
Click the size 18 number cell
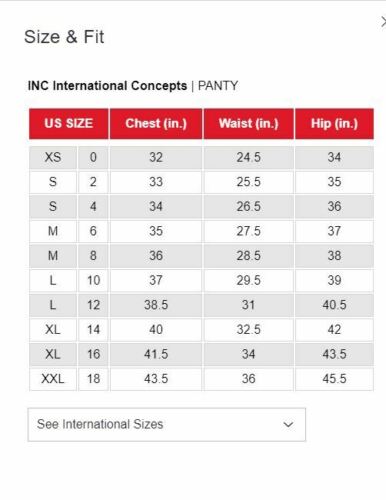93,379
